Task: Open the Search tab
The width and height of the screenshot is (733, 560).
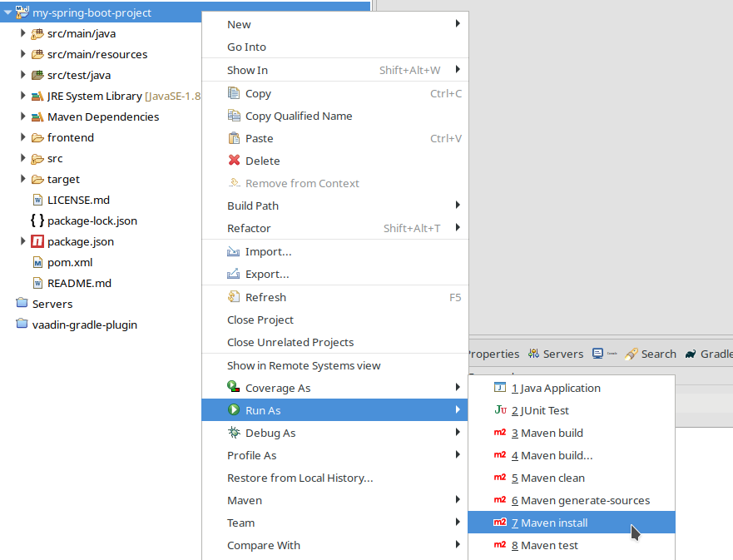Action: coord(650,354)
